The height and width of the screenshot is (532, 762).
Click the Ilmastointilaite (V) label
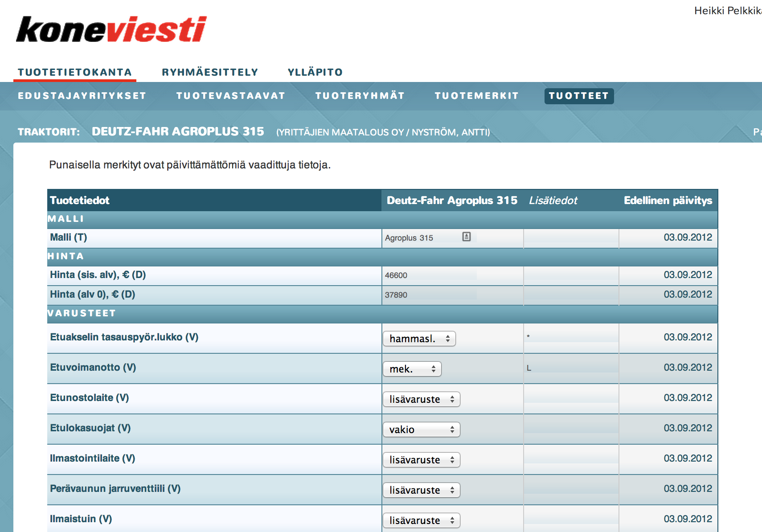(x=92, y=458)
